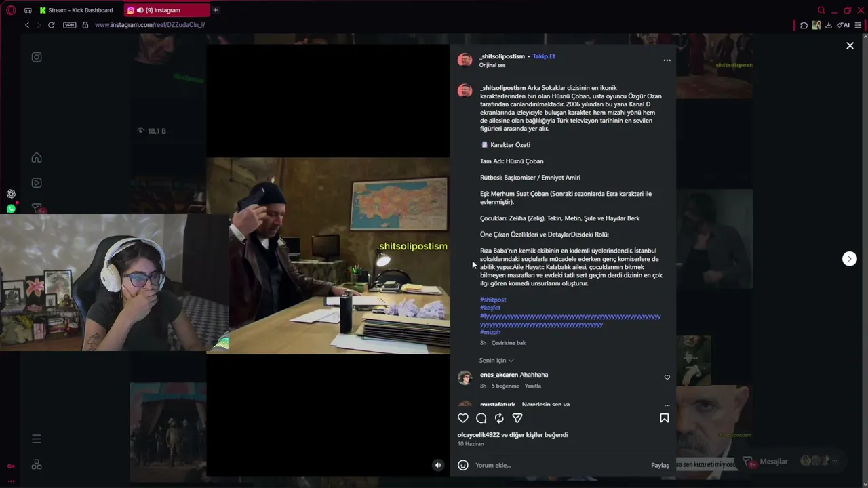Open the AI assistant button
The height and width of the screenshot is (488, 868).
[844, 25]
